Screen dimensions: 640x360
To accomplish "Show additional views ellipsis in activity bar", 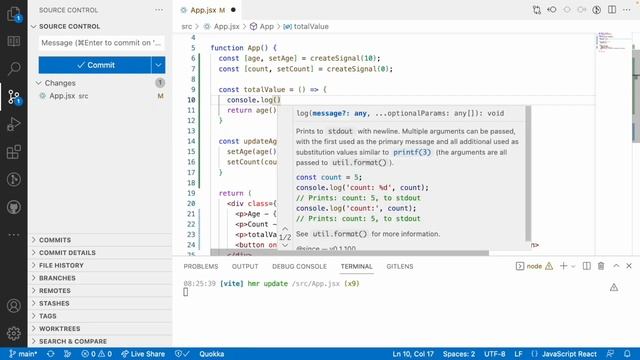I will pos(14,235).
